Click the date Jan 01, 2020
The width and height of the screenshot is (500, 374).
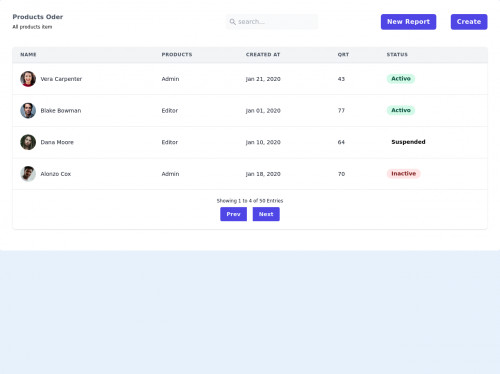pyautogui.click(x=263, y=111)
